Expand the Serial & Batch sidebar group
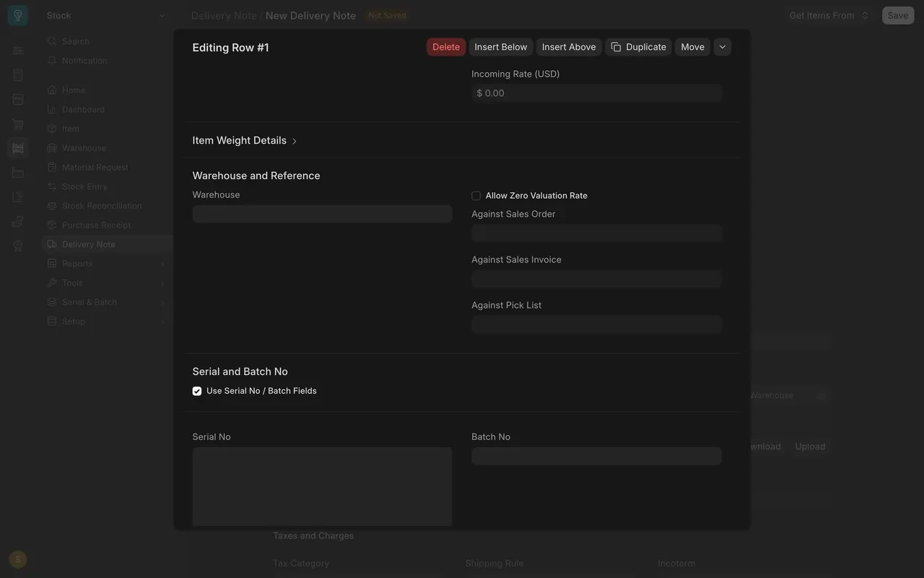The width and height of the screenshot is (924, 578). [x=107, y=302]
